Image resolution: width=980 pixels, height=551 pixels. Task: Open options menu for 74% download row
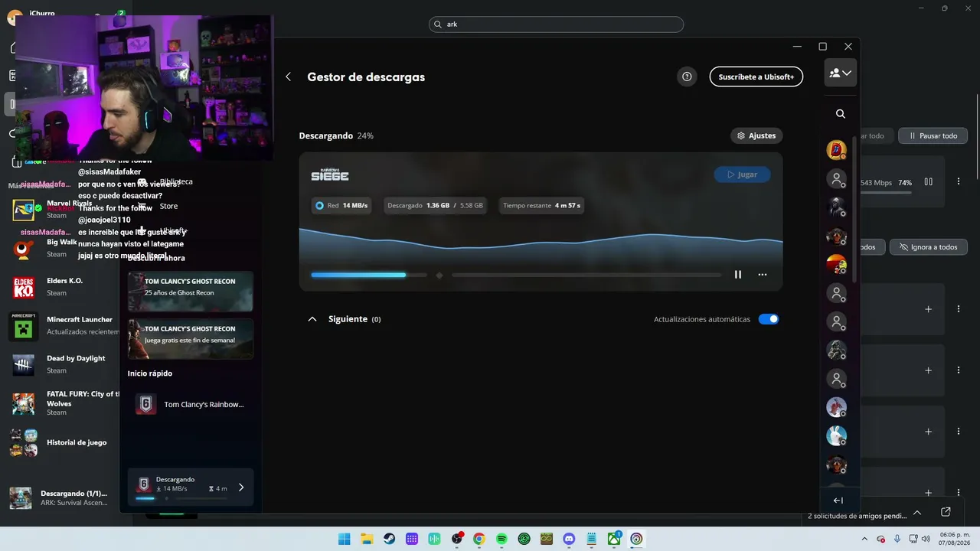[x=958, y=182]
